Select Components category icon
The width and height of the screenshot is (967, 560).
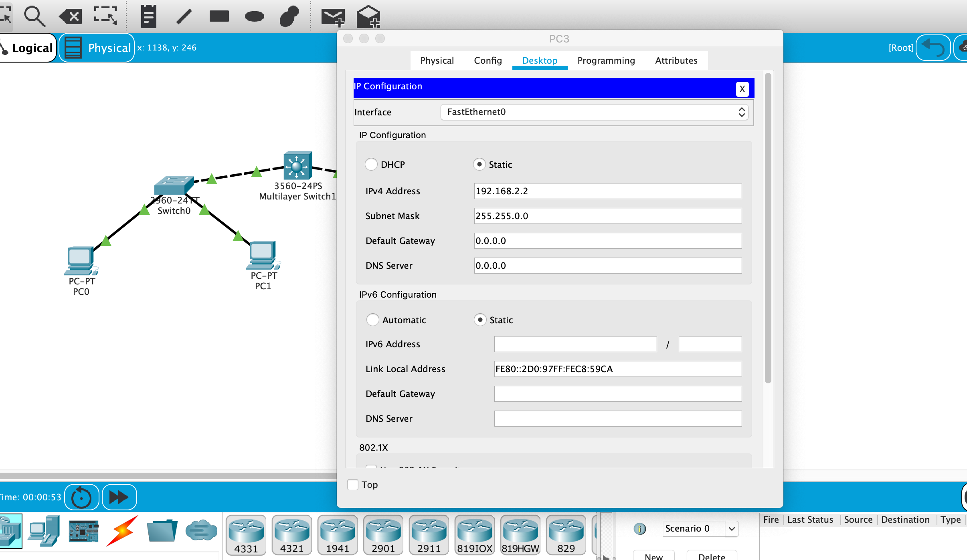click(x=83, y=531)
